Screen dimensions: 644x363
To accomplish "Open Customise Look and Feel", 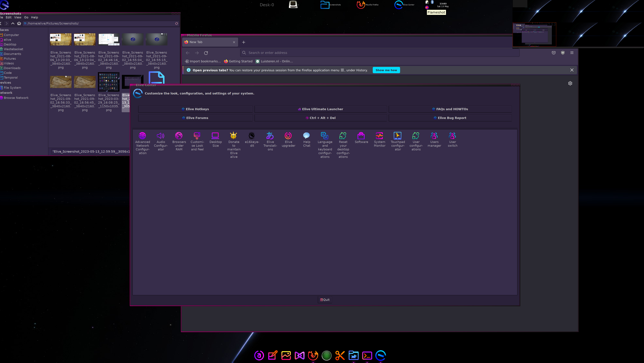I will click(x=197, y=141).
